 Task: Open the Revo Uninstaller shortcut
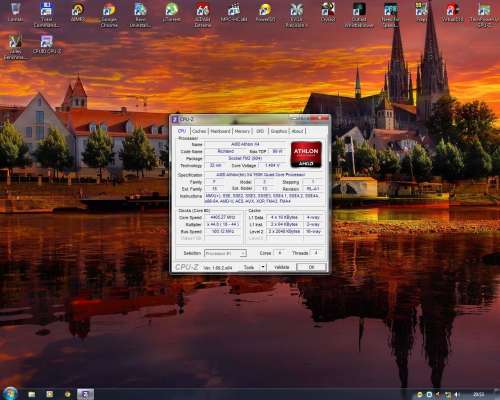coord(140,14)
